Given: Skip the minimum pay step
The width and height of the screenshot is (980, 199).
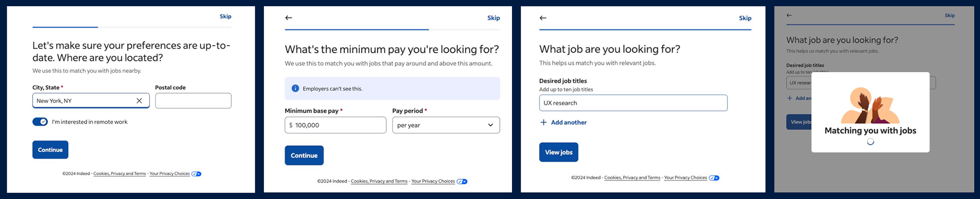Looking at the screenshot, I should coord(494,18).
